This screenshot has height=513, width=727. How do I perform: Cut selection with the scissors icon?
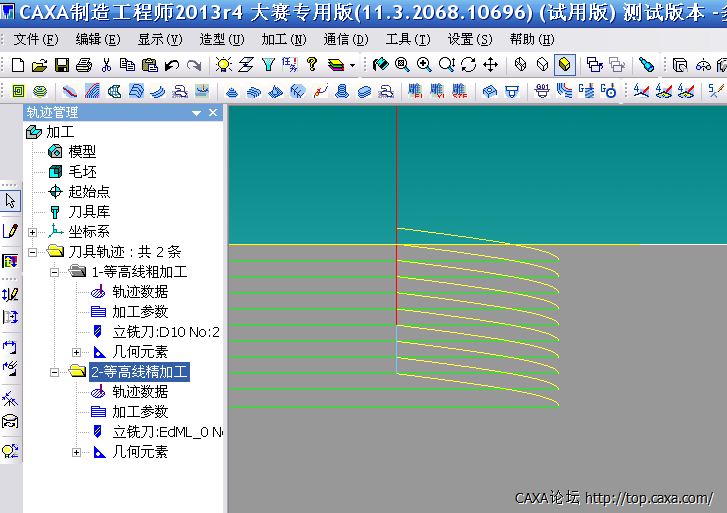coord(106,64)
